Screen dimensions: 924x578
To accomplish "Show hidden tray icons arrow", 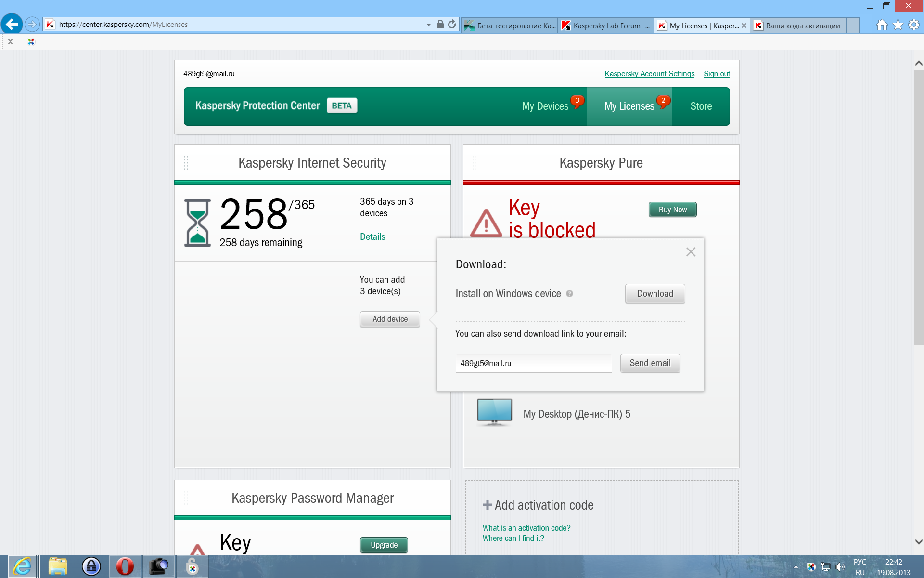I will coord(796,567).
